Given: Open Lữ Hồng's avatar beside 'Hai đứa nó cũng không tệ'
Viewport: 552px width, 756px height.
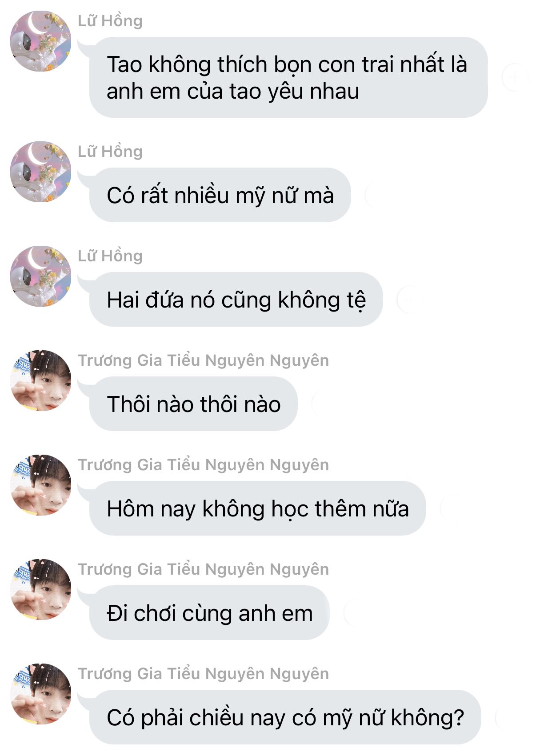Looking at the screenshot, I should pos(40,276).
